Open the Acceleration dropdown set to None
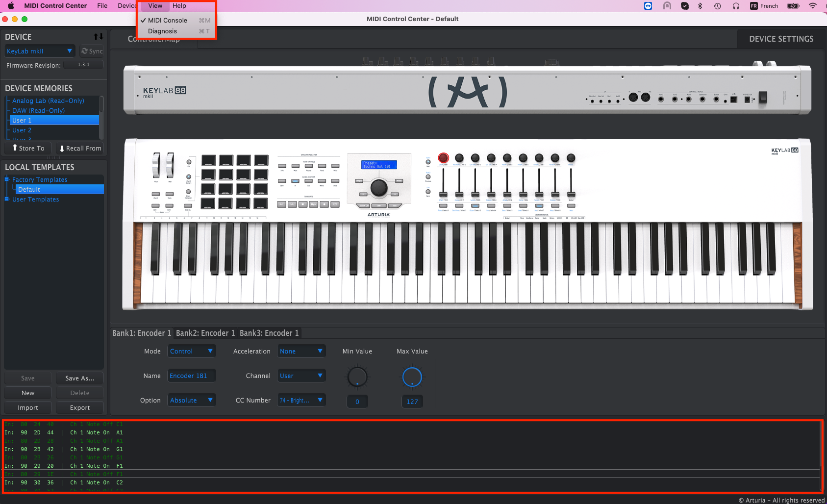The image size is (827, 504). click(x=301, y=351)
